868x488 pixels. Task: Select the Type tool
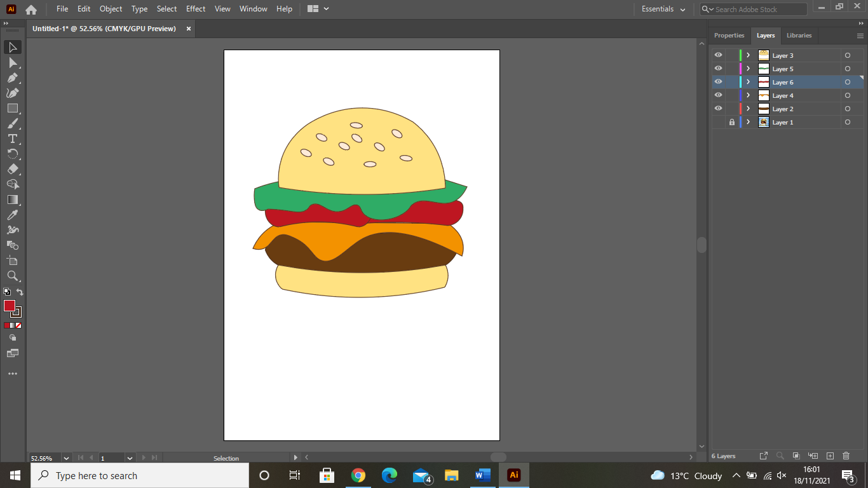12,139
